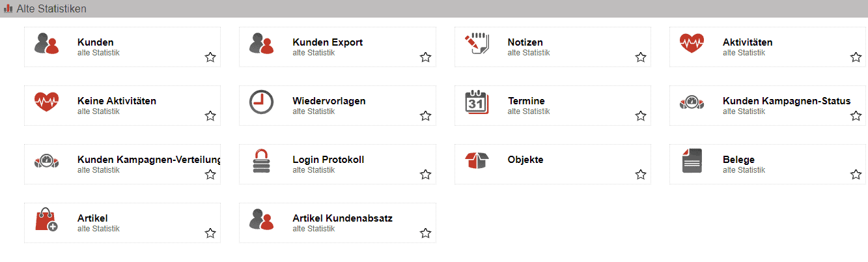The height and width of the screenshot is (262, 868).
Task: Click the Kunden people icon
Action: click(46, 43)
